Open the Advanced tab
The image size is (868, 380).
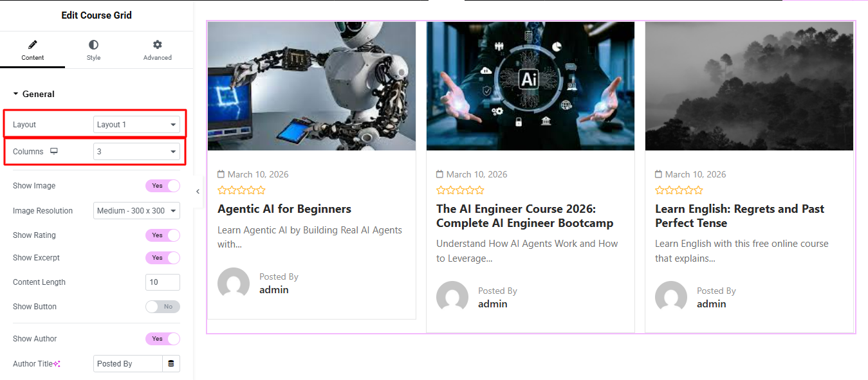(158, 50)
